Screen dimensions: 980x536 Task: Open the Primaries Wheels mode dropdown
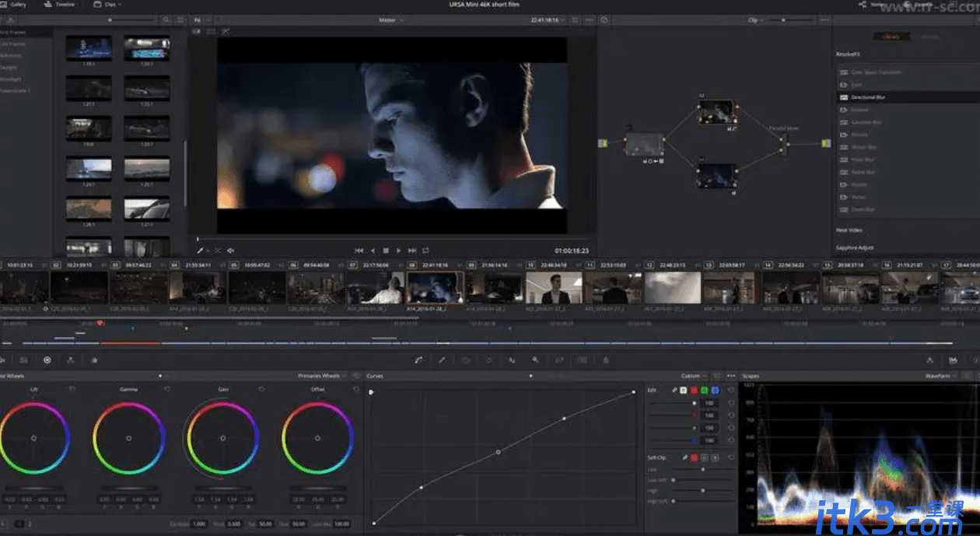[324, 376]
